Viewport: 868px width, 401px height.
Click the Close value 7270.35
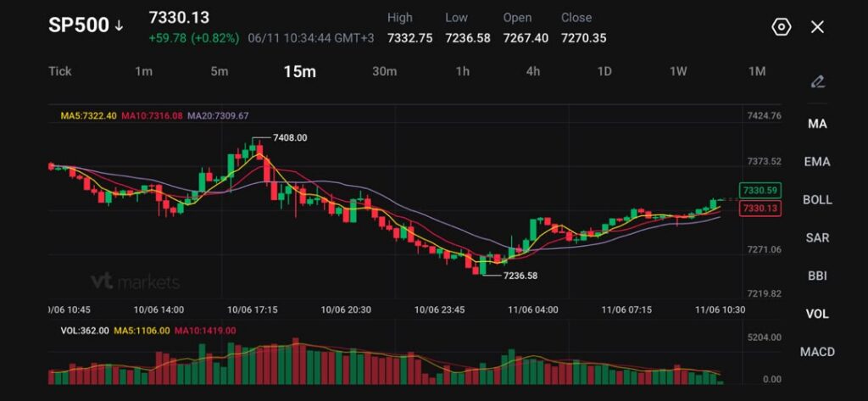pyautogui.click(x=583, y=38)
